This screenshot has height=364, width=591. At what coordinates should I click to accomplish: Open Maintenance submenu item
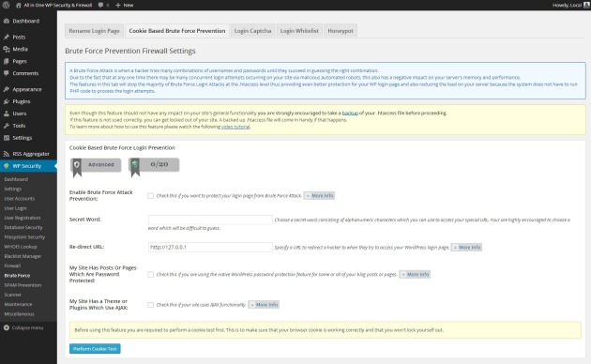[18, 305]
